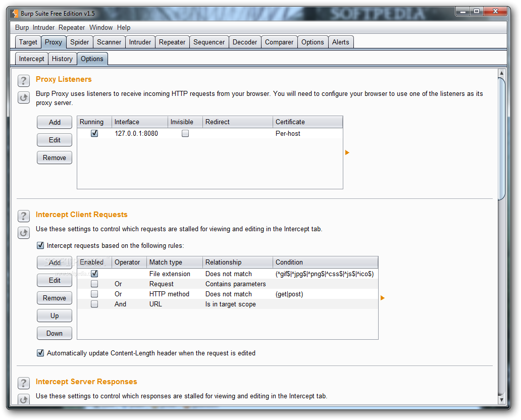
Task: Restore defaults for Proxy Listeners section
Action: coord(24,98)
